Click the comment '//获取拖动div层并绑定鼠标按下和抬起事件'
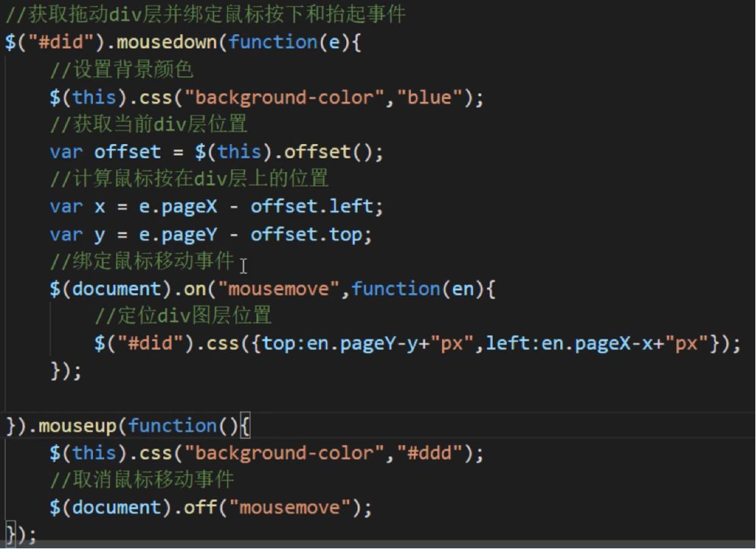Image resolution: width=756 pixels, height=549 pixels. (206, 14)
